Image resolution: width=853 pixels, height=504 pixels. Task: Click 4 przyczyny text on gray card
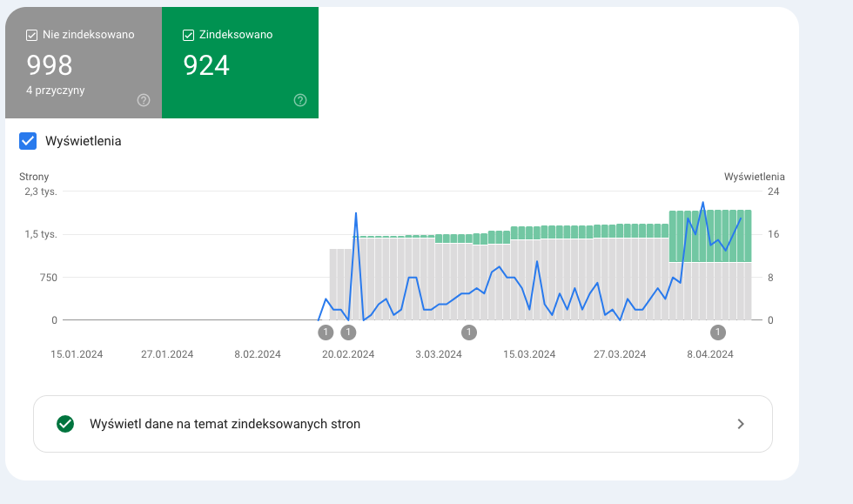(56, 91)
